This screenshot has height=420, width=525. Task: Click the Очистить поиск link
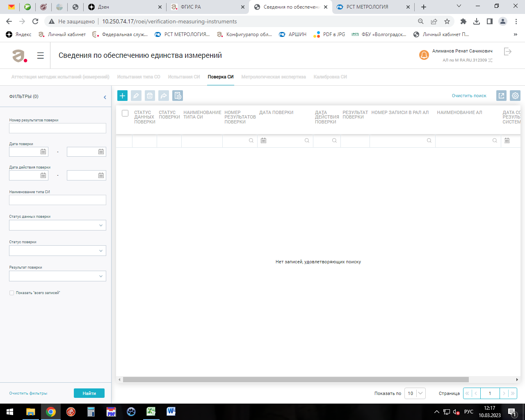(x=469, y=96)
